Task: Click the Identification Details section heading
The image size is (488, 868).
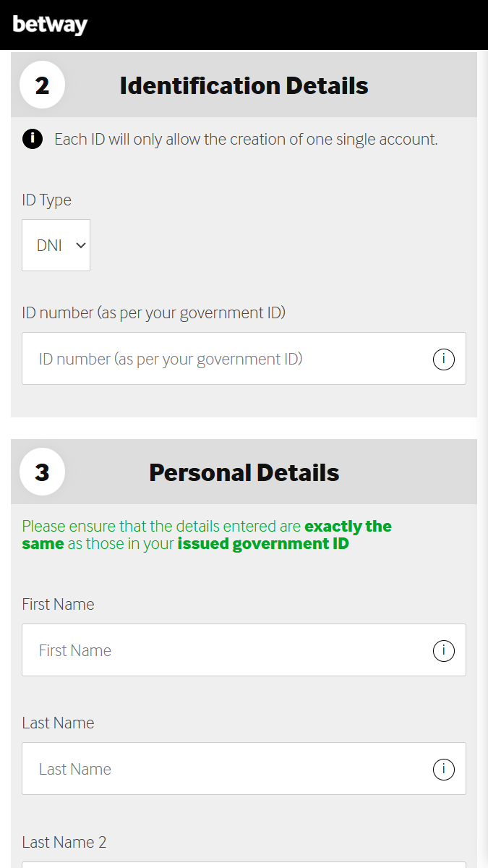Action: 244,86
